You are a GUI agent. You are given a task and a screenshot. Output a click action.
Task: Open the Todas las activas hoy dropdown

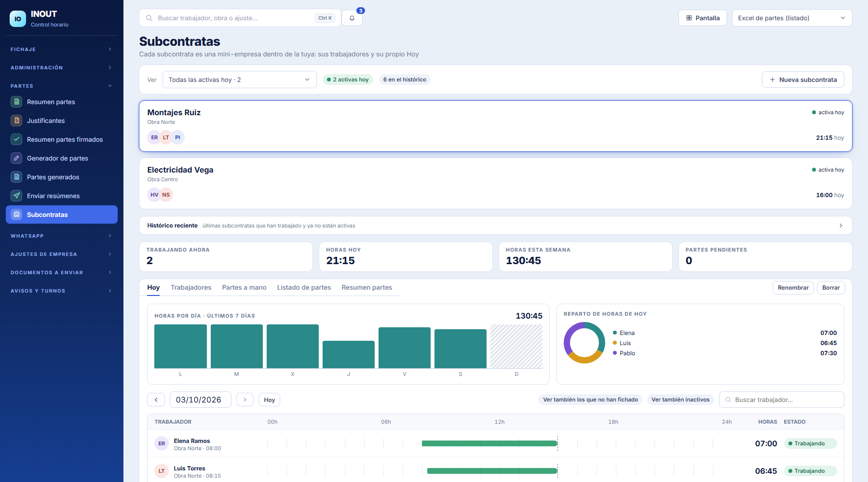tap(240, 80)
